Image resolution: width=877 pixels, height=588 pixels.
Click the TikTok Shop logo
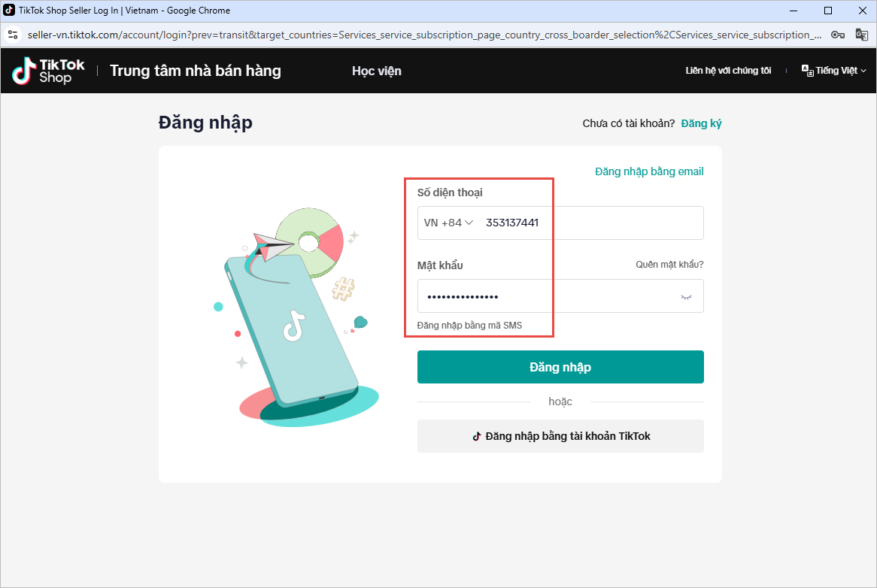[x=49, y=71]
